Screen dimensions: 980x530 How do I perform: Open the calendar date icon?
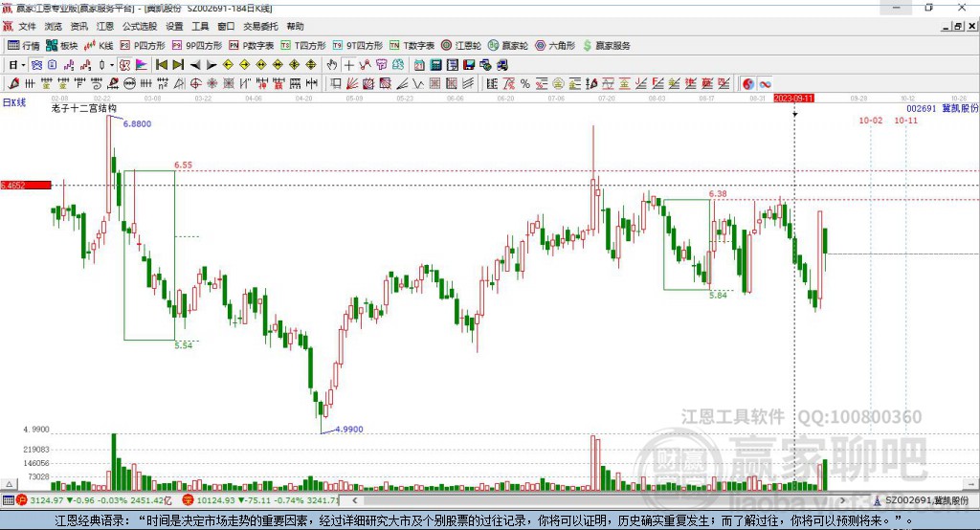(x=419, y=65)
